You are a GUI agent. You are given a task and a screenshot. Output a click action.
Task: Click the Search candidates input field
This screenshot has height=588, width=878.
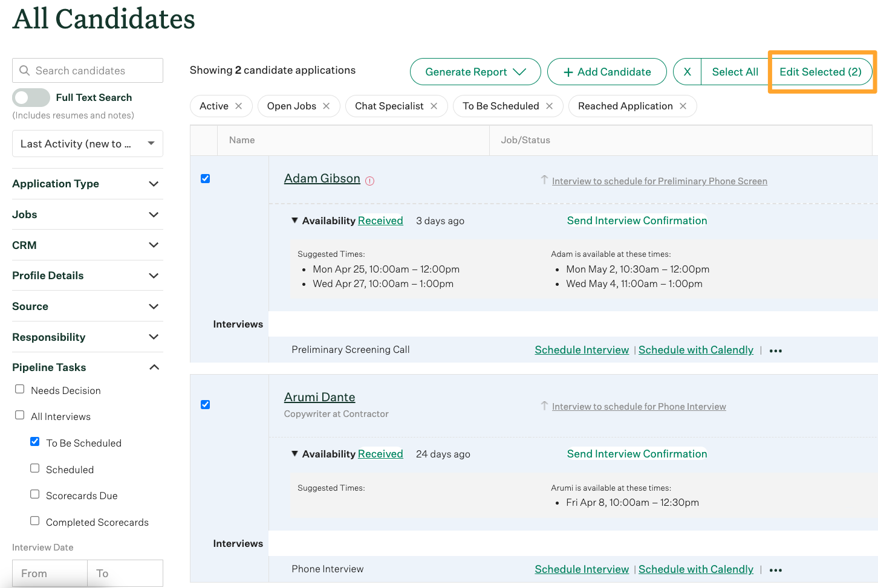point(88,71)
